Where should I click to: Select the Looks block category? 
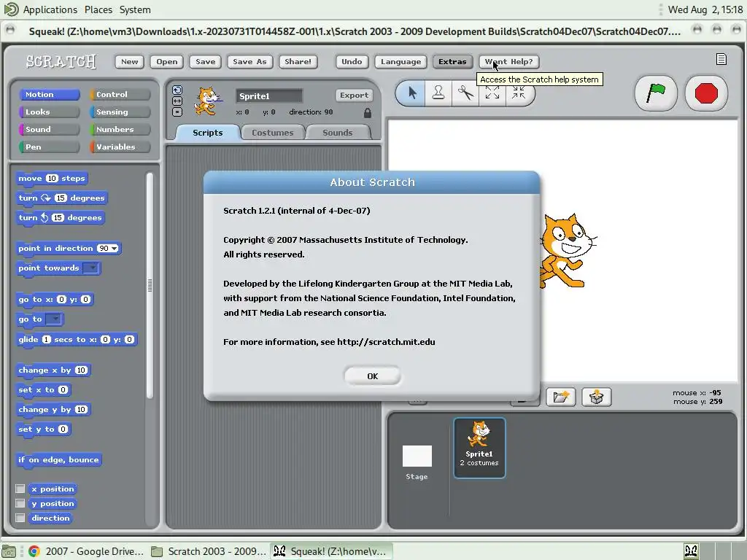(49, 112)
